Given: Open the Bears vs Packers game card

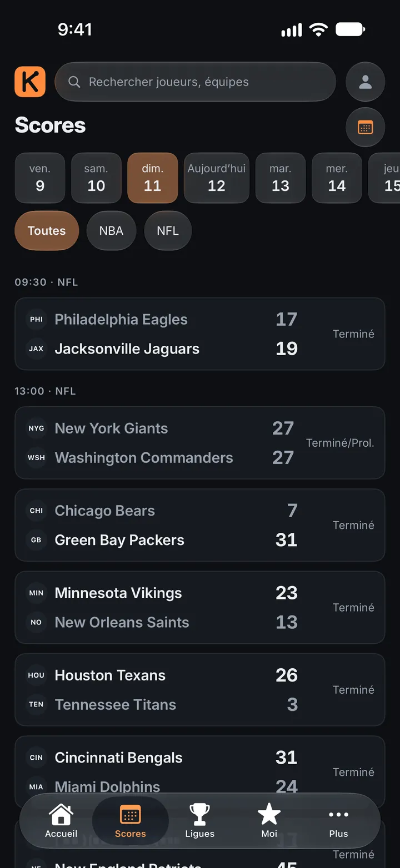Looking at the screenshot, I should click(199, 525).
